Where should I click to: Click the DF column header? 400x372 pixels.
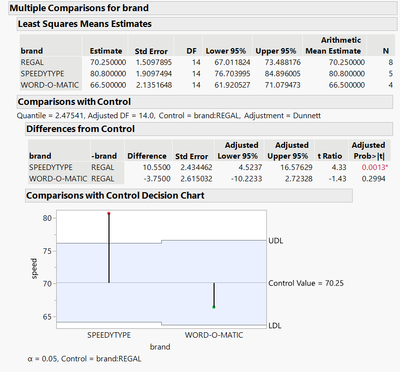pyautogui.click(x=191, y=51)
